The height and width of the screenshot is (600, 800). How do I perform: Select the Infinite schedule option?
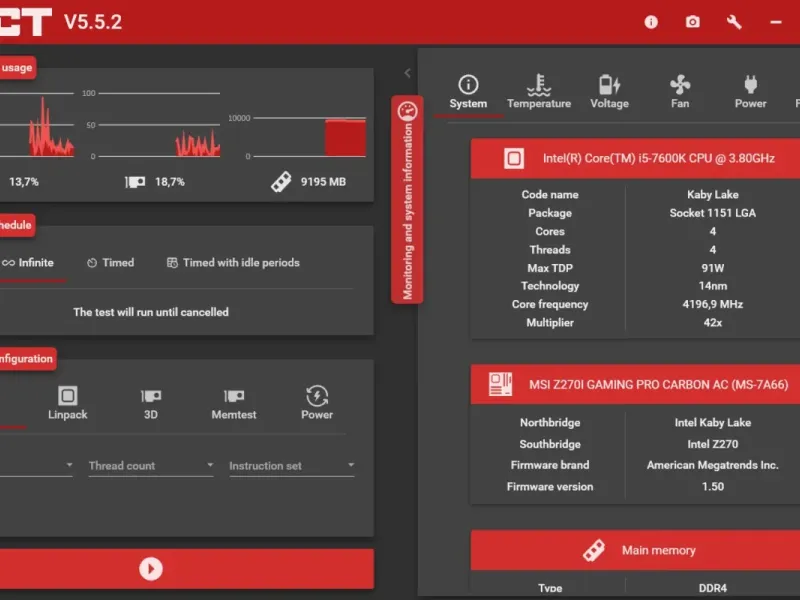pos(28,263)
